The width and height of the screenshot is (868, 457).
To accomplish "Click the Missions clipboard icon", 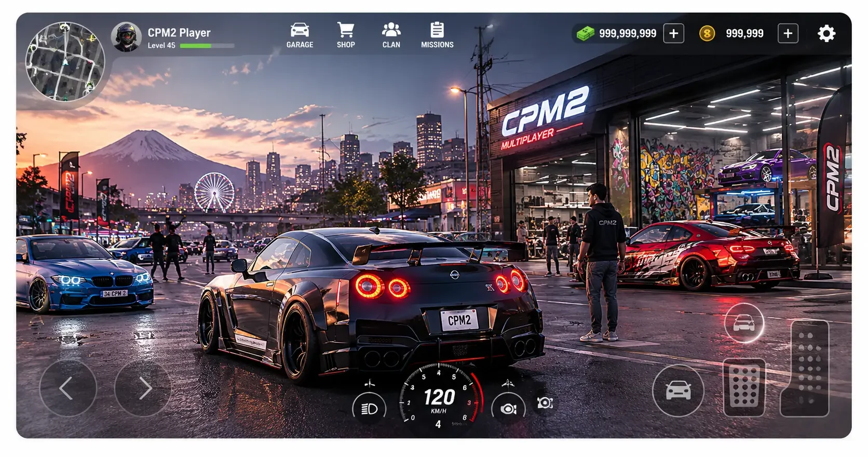I will click(437, 30).
